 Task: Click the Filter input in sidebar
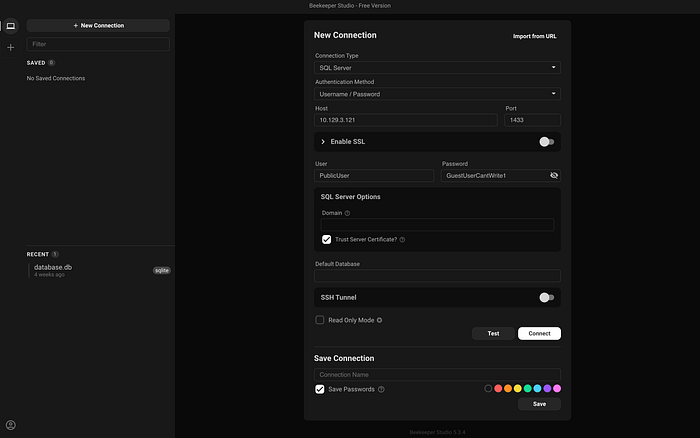point(98,44)
